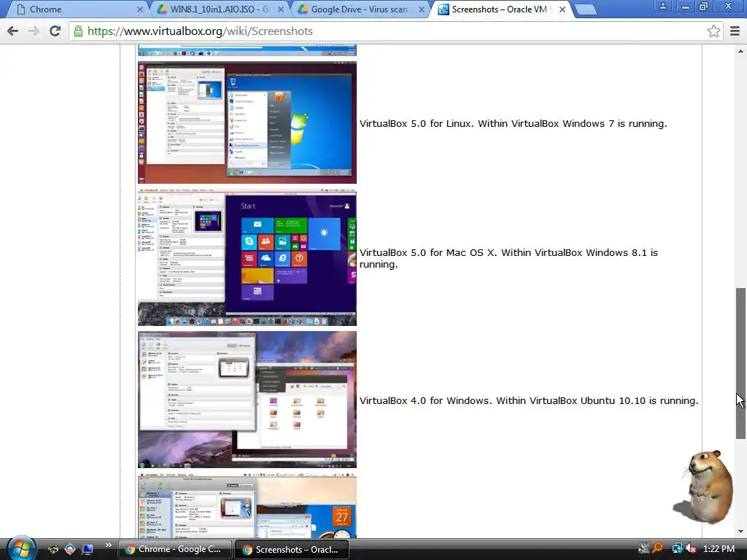Click Show Desktop monitor Quick Launch icon
This screenshot has width=747, height=560.
click(88, 549)
